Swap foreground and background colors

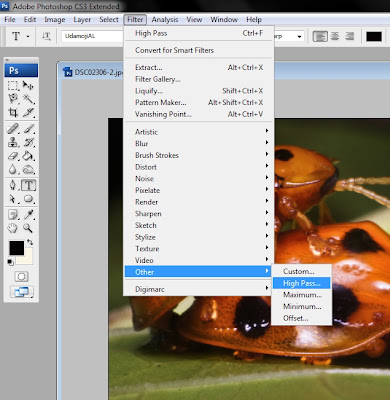click(30, 242)
